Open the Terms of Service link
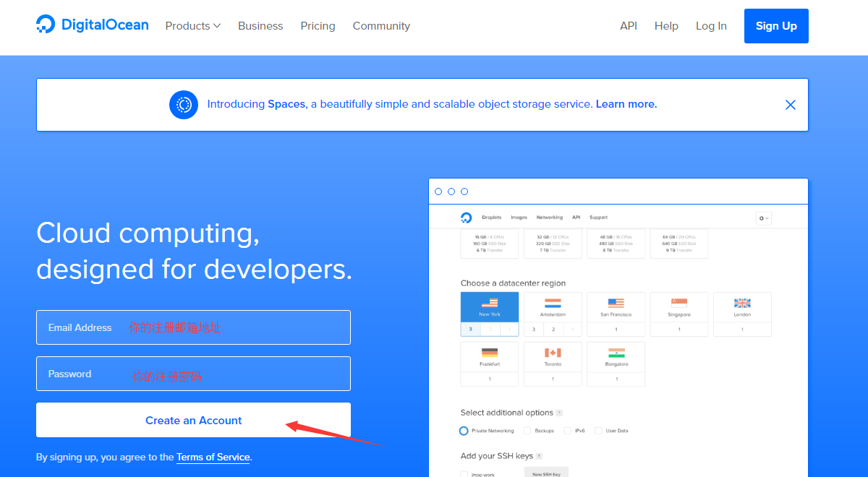This screenshot has width=868, height=477. point(213,457)
